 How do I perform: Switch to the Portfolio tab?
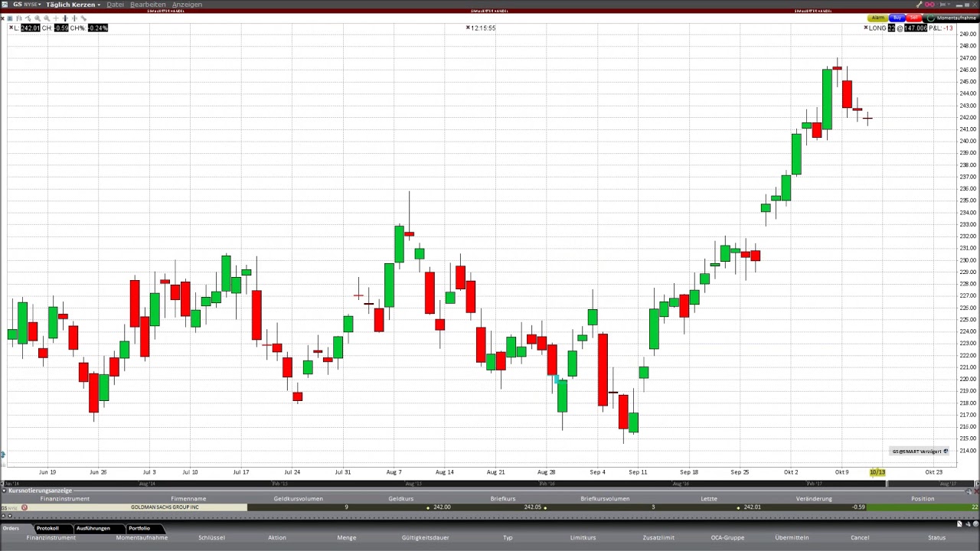coord(139,528)
